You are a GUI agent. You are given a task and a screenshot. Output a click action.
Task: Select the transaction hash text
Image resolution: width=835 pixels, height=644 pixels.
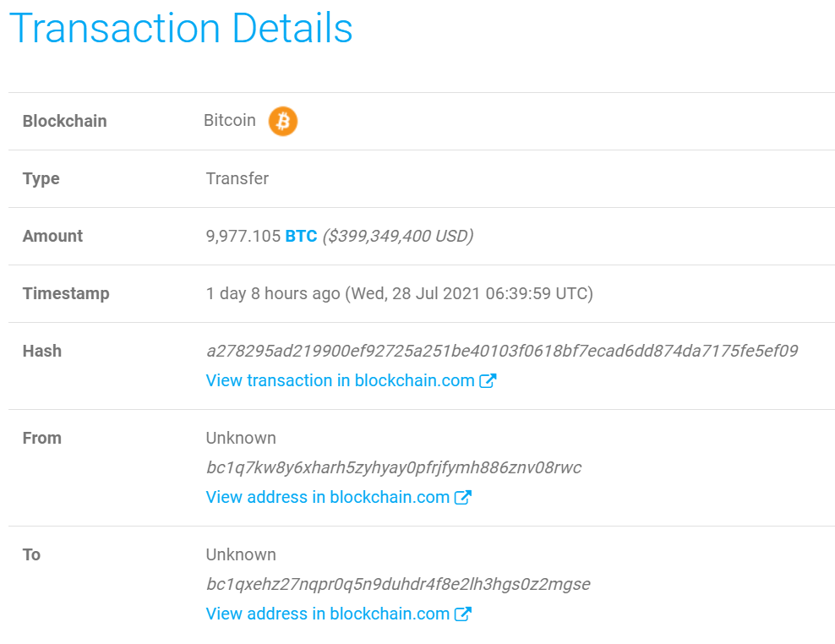[502, 351]
